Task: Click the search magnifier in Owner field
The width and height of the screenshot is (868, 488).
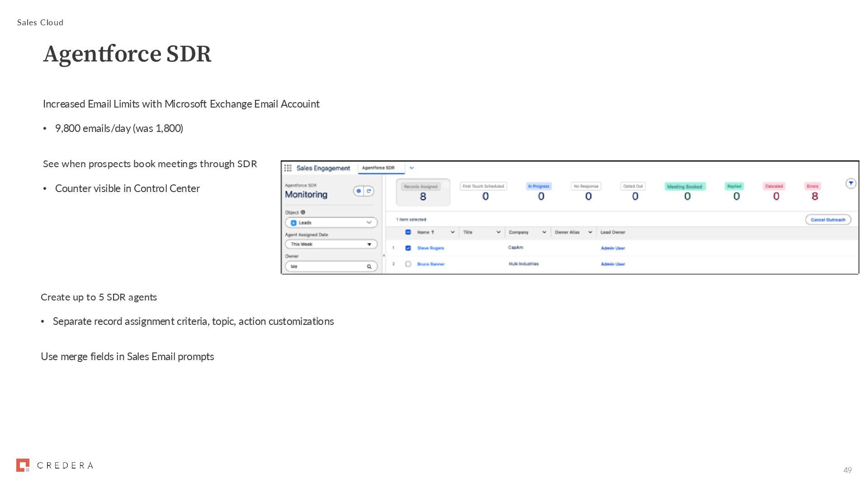Action: (369, 267)
